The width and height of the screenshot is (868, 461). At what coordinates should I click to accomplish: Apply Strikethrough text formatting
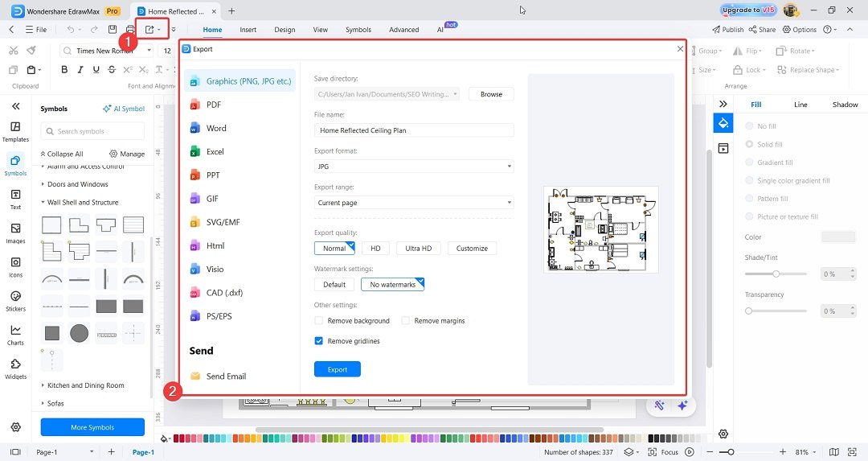coord(112,69)
